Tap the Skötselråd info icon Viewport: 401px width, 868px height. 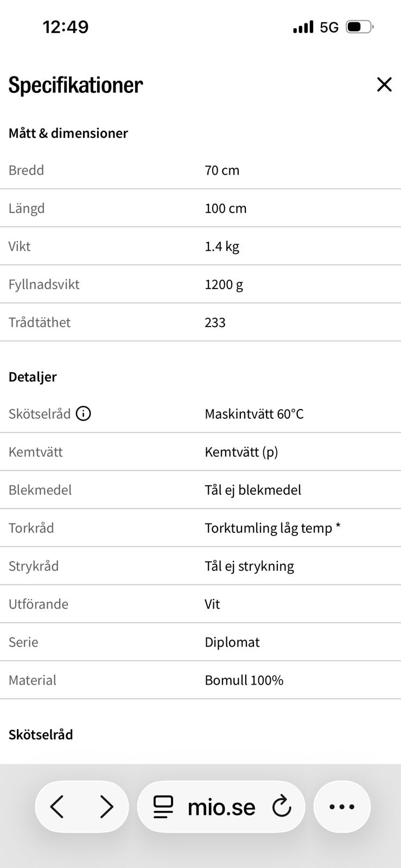click(x=83, y=414)
